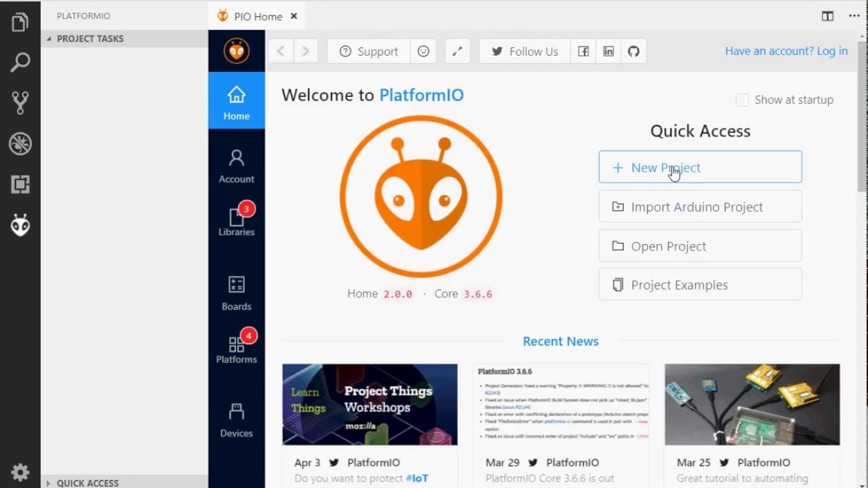
Task: Split the editor with layout icon
Action: pyautogui.click(x=827, y=16)
